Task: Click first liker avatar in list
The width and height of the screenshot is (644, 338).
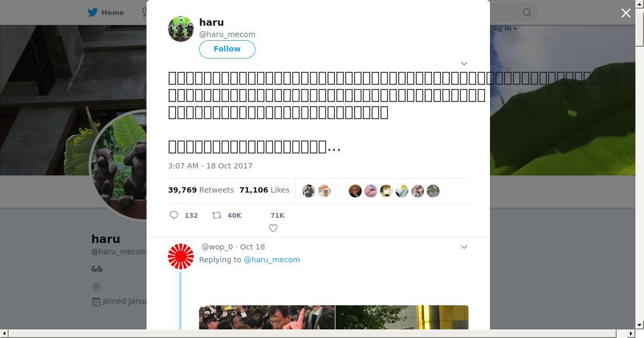Action: (x=308, y=191)
